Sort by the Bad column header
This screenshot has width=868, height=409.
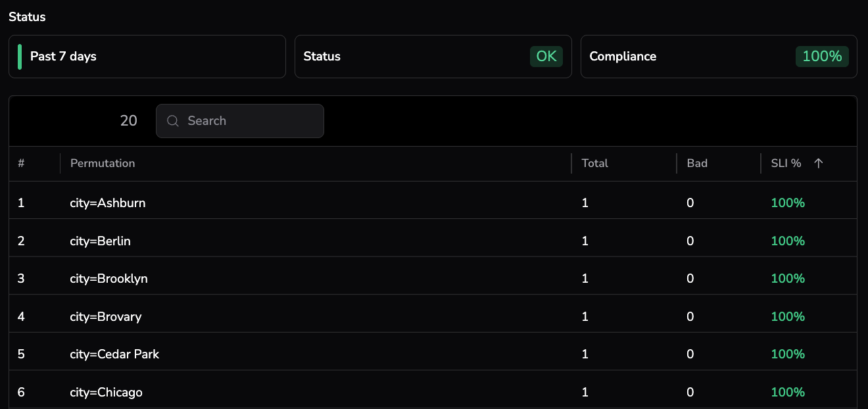[697, 164]
